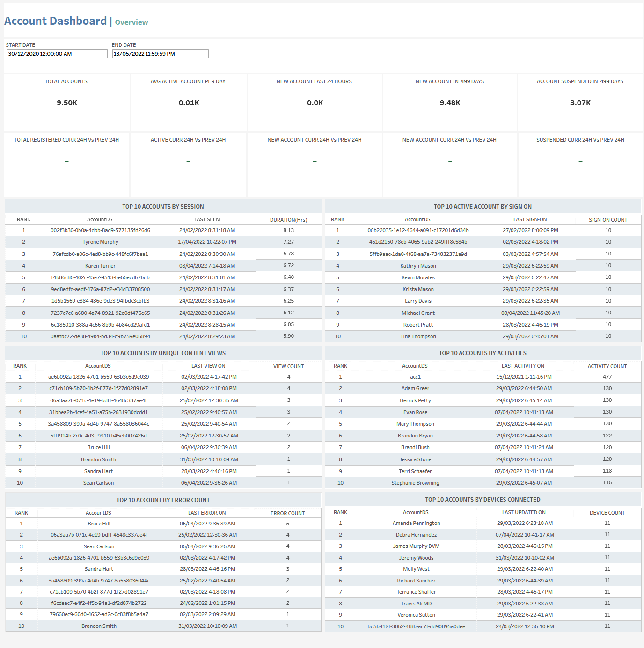Select the Amanda Pennington account
Screen dimensions: 644x648
[416, 523]
